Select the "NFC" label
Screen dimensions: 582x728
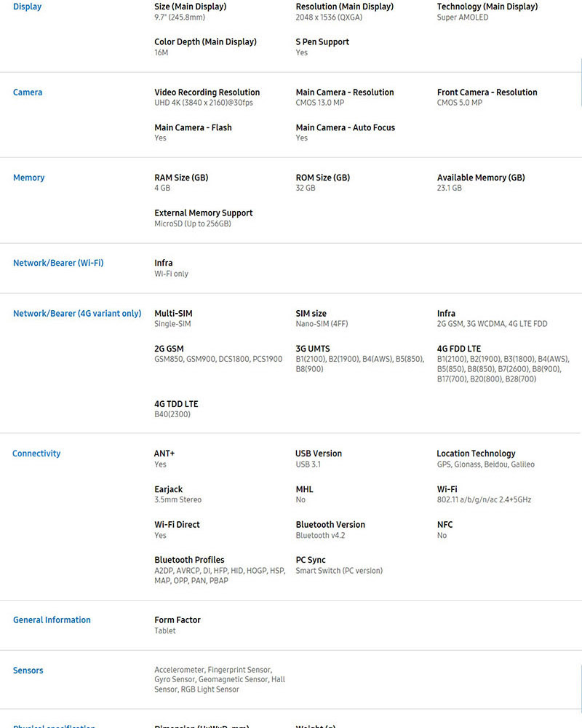click(x=445, y=525)
